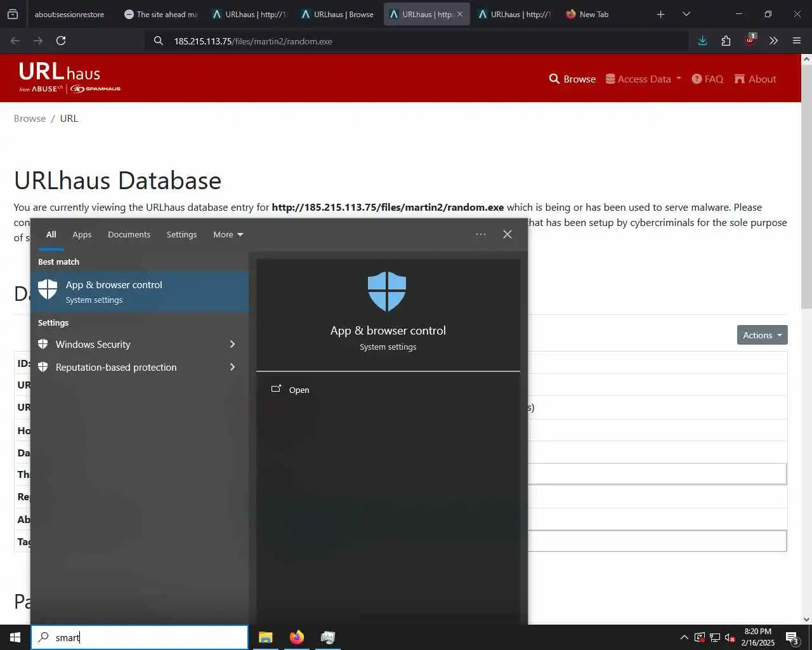This screenshot has height=650, width=812.
Task: Close the active URLhaus tab
Action: click(x=460, y=14)
